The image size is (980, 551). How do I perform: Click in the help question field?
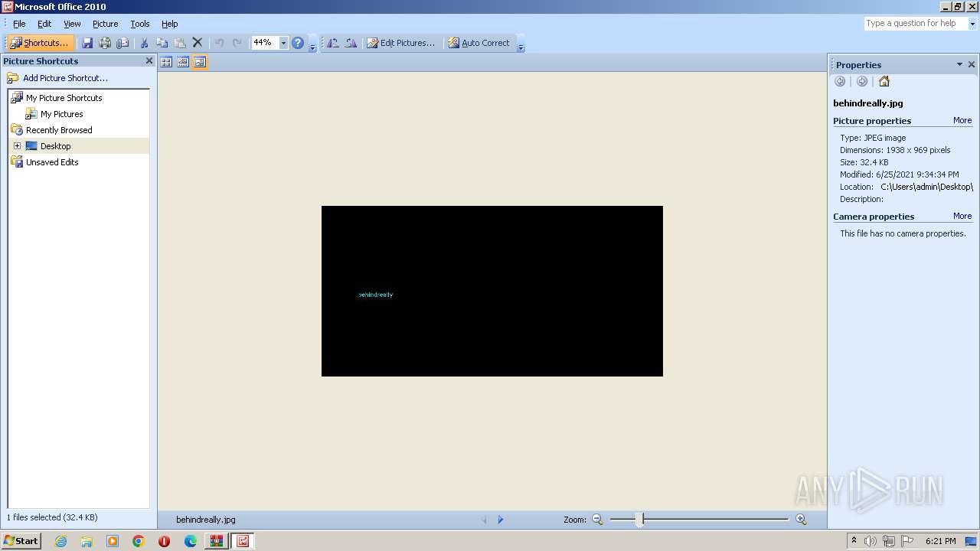pos(915,24)
